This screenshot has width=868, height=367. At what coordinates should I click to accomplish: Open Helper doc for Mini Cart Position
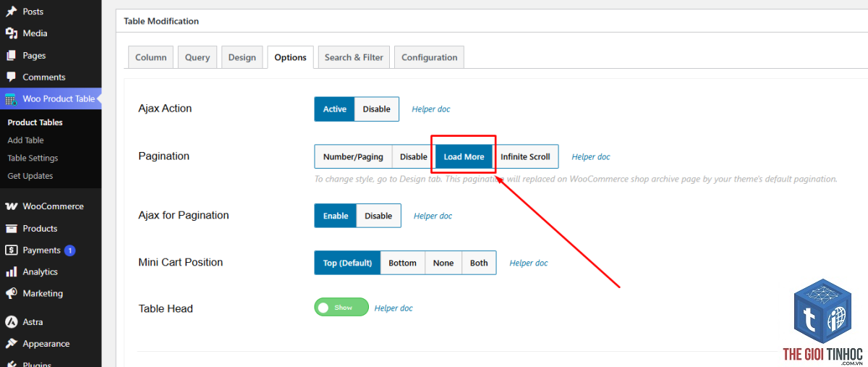(x=529, y=263)
